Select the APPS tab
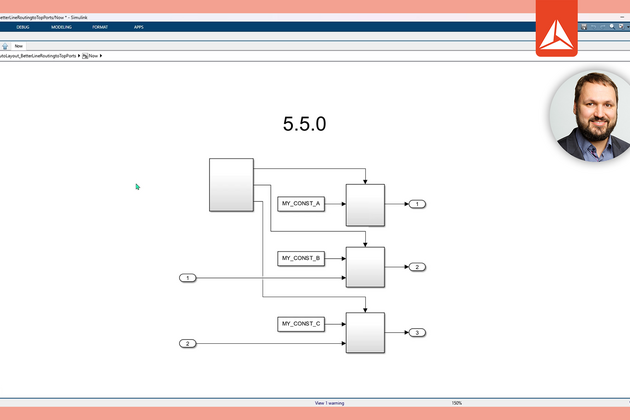 tap(138, 27)
